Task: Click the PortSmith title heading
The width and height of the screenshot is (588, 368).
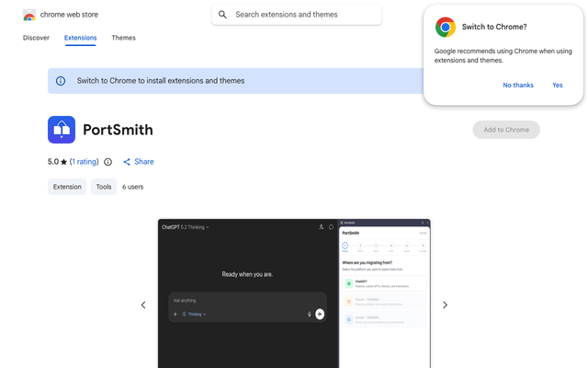Action: 118,130
